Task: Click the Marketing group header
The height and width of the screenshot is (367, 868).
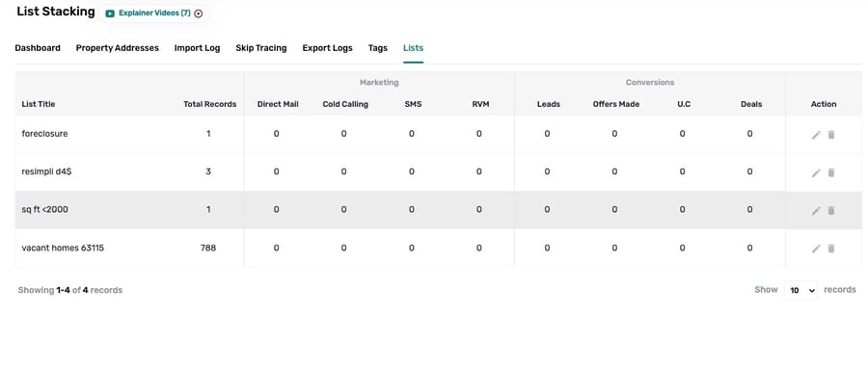Action: point(379,82)
